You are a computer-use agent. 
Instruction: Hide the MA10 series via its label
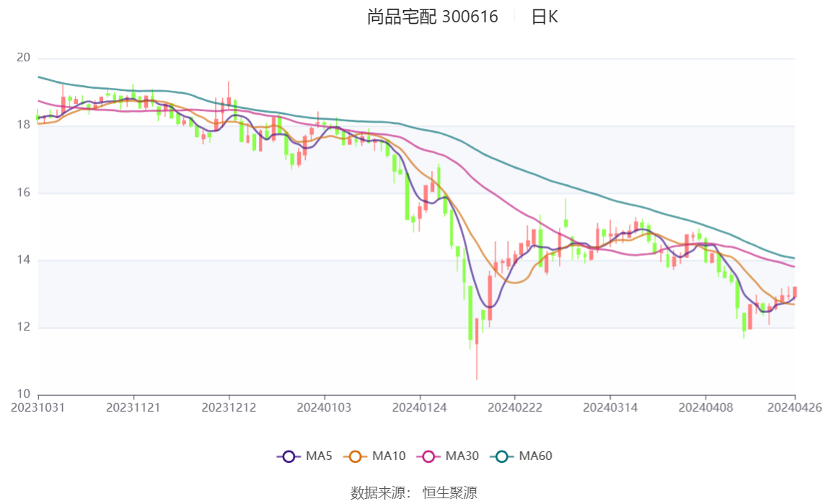(389, 456)
